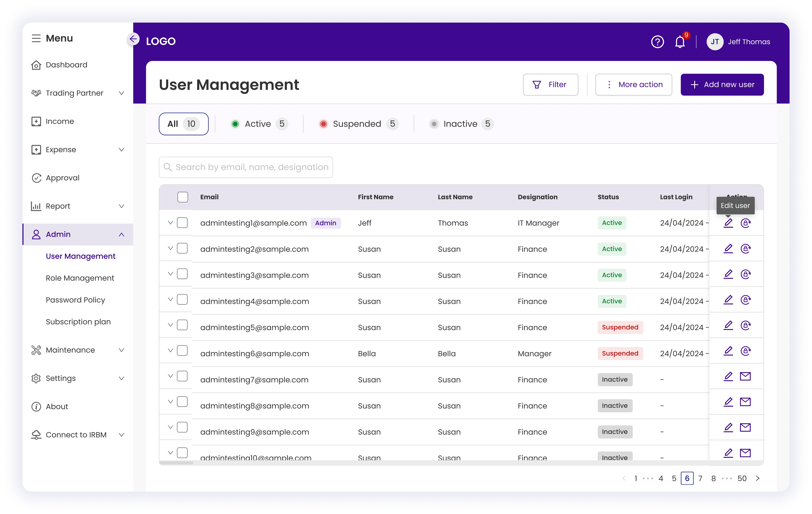Click the Filter button

point(551,85)
